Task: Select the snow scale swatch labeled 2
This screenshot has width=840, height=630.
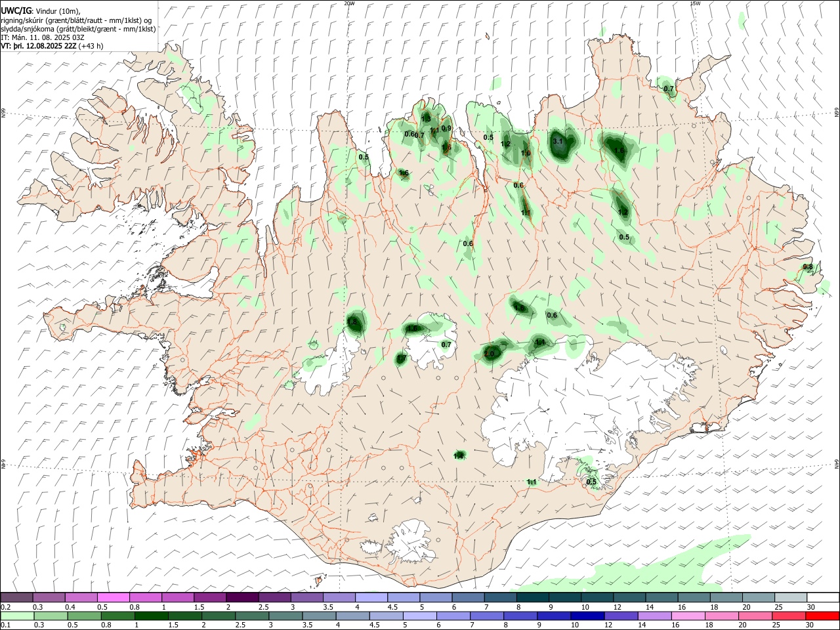Action: [242, 597]
